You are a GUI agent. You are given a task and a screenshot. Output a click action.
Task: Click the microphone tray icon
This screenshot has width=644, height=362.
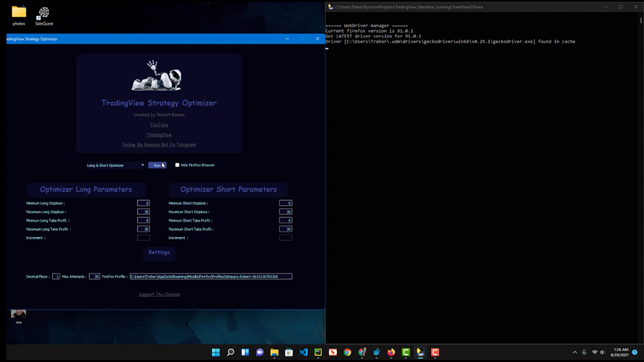[584, 352]
